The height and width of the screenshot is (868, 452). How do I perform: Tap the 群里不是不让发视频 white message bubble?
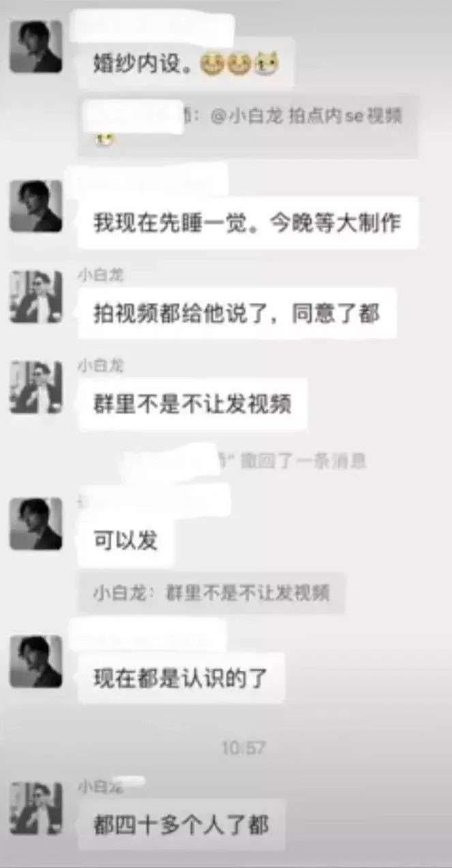192,405
